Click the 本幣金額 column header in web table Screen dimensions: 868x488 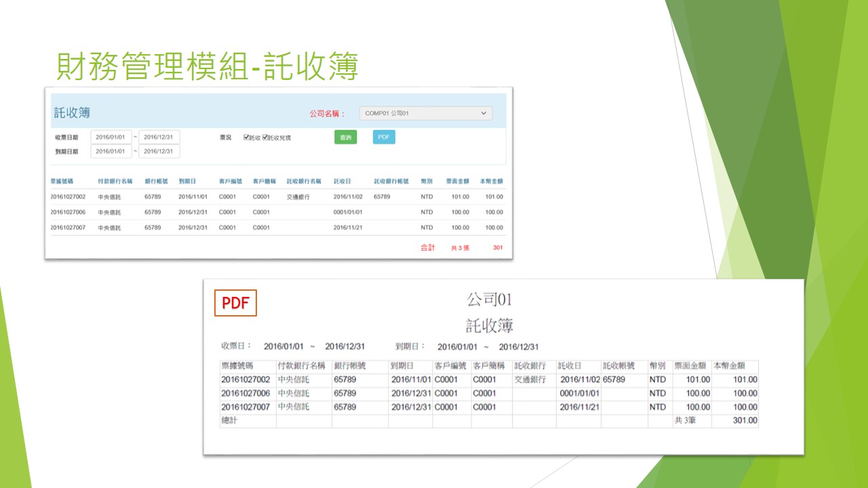492,182
